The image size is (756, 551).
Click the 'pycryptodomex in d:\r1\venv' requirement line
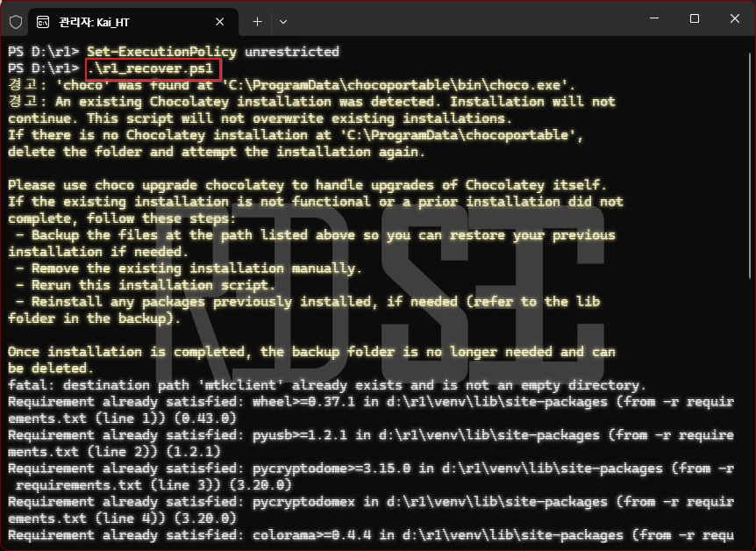coord(371,502)
